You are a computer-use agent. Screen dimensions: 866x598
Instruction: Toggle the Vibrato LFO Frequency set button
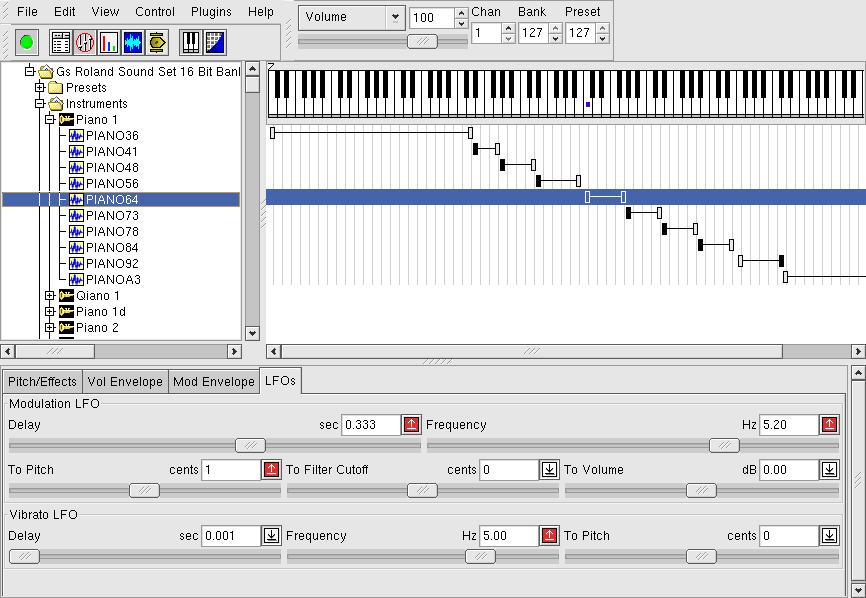(x=549, y=536)
